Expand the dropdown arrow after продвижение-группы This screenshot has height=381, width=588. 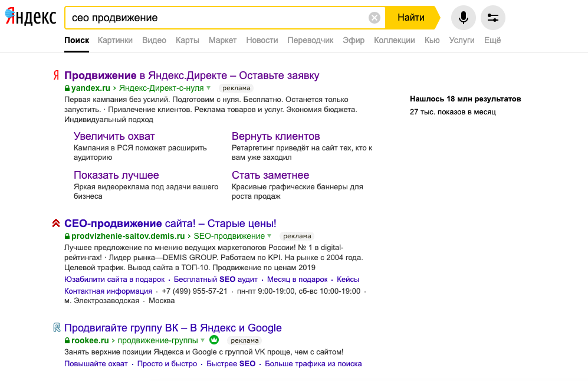pos(202,340)
